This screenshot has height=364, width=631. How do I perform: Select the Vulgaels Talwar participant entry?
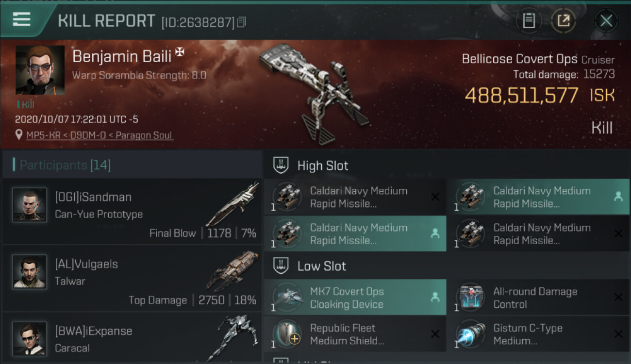[132, 278]
